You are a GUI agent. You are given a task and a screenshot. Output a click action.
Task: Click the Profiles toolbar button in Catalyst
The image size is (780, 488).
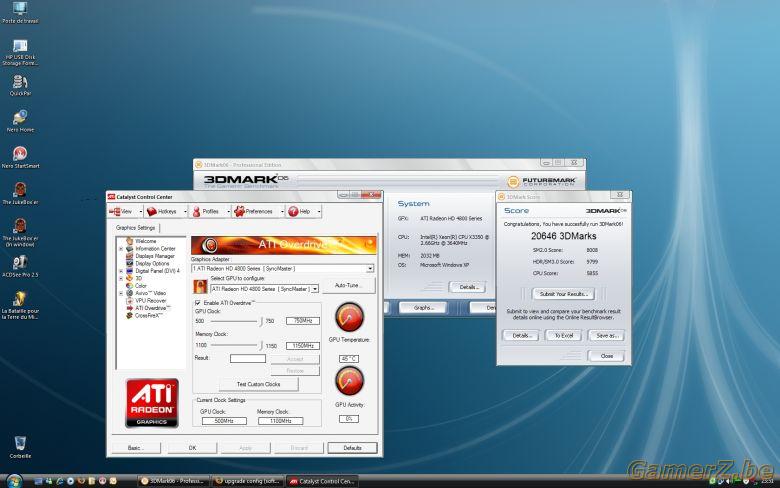point(205,211)
